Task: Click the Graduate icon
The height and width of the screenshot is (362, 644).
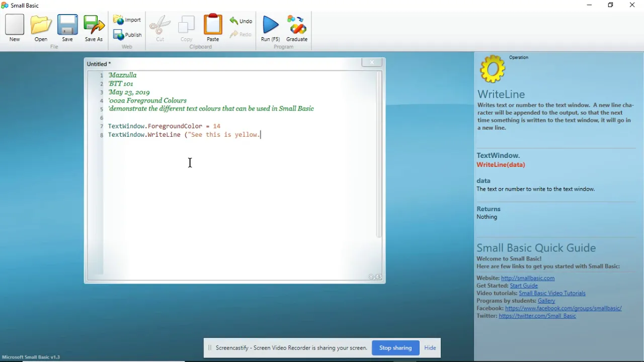Action: pos(297,28)
